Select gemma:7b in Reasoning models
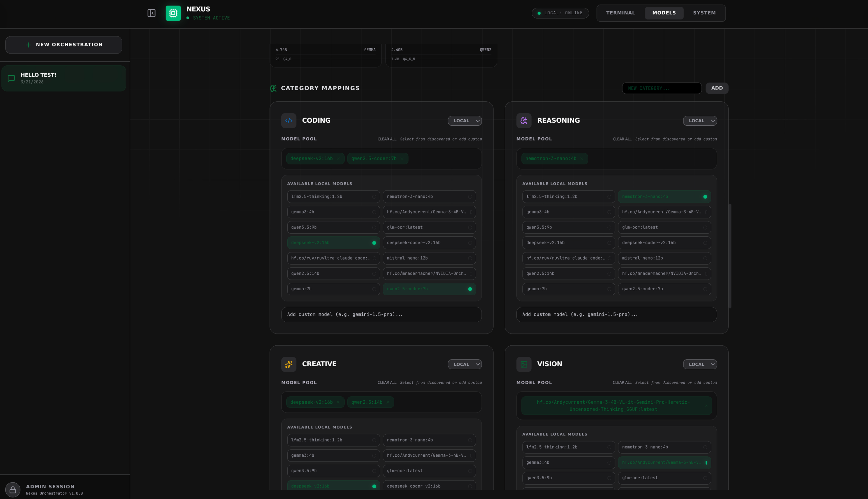 [568, 289]
